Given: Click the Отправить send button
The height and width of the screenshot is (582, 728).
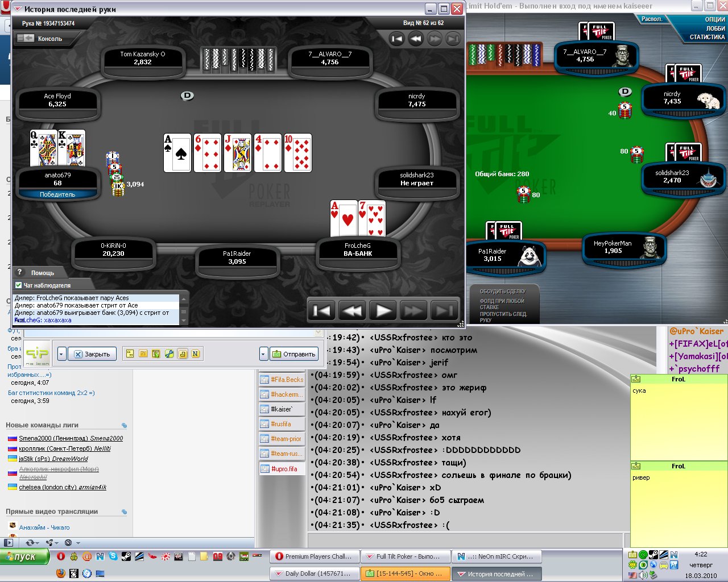Looking at the screenshot, I should [x=294, y=354].
